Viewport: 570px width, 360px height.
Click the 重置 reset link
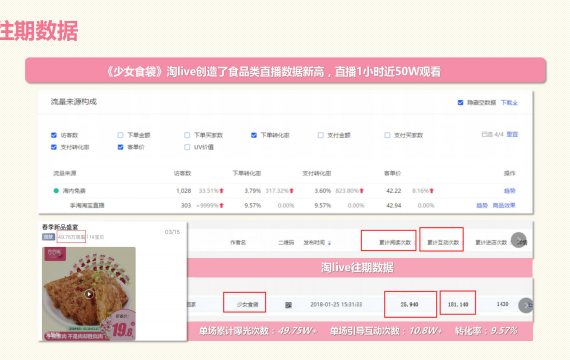(x=512, y=135)
